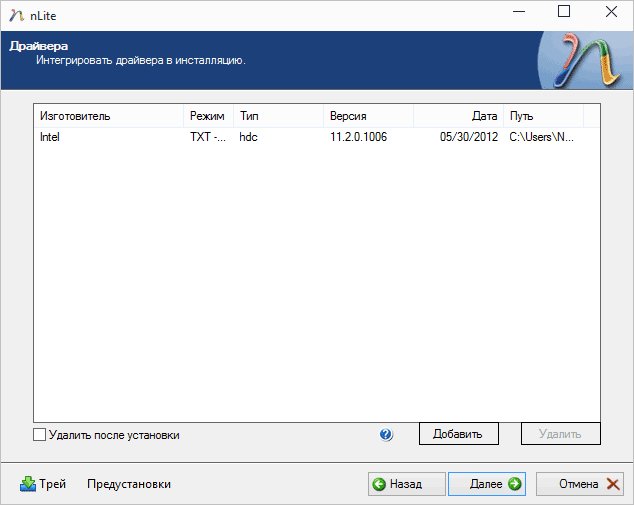Sort by the Режим column header
Viewport: 634px width, 505px height.
click(209, 116)
